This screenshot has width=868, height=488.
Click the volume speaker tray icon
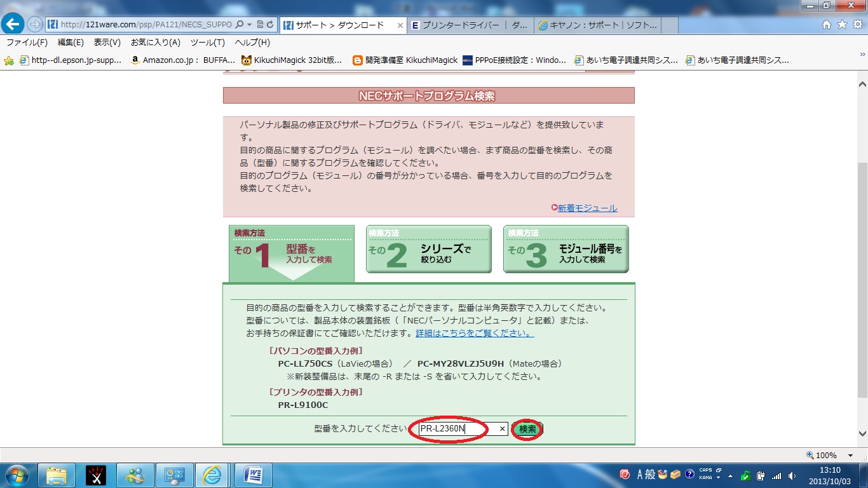pyautogui.click(x=792, y=475)
